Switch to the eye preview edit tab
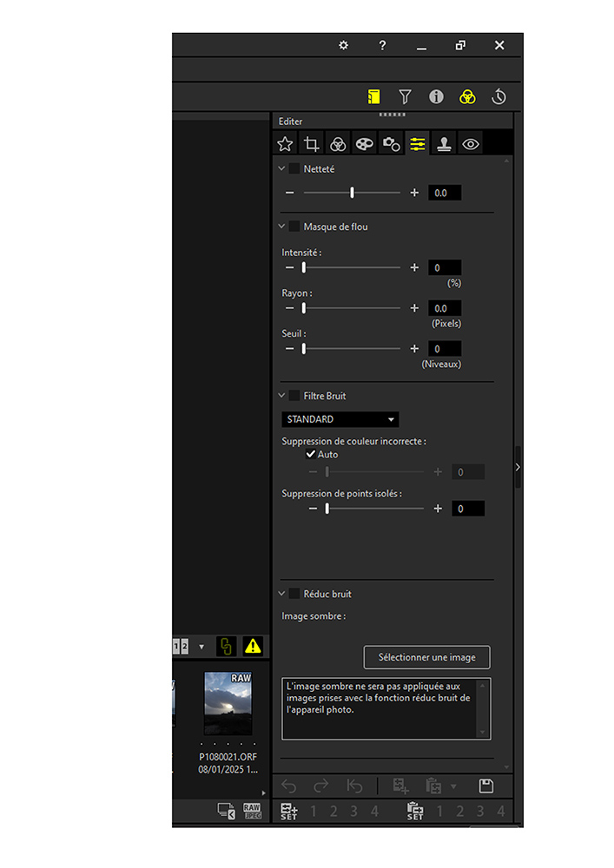 tap(471, 144)
